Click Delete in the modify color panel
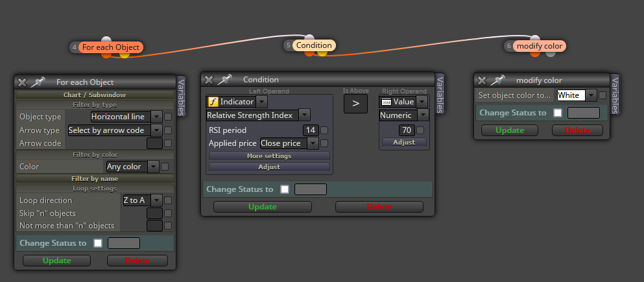The height and width of the screenshot is (282, 644). coord(577,130)
